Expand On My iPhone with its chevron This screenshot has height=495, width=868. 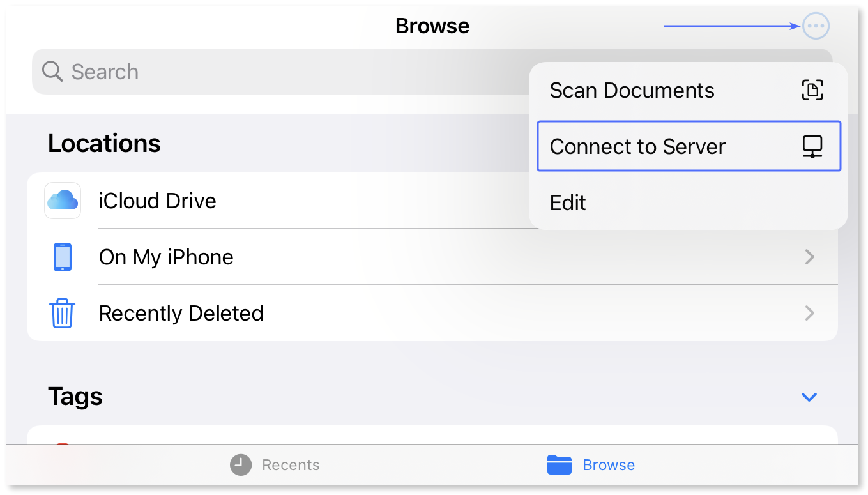809,257
